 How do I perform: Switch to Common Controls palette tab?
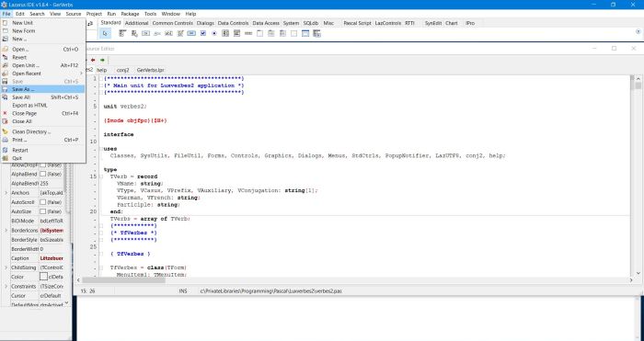coord(173,23)
